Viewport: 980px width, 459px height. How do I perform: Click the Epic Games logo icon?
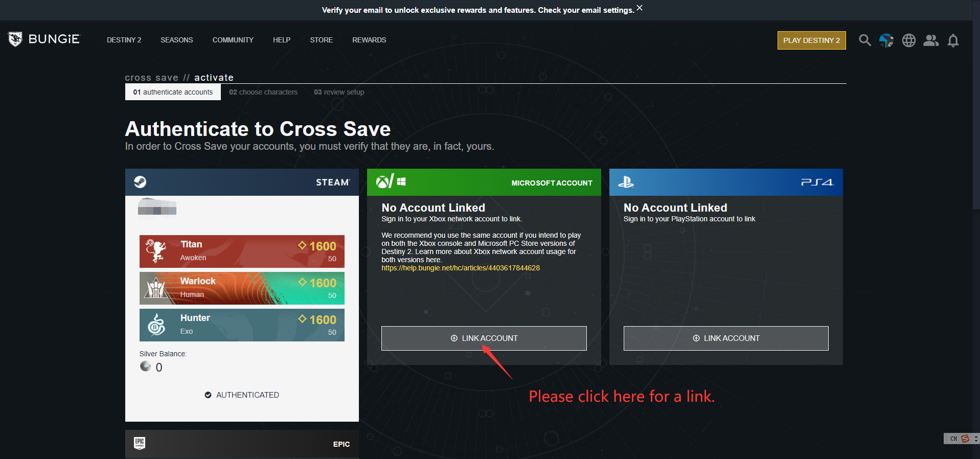pyautogui.click(x=140, y=443)
